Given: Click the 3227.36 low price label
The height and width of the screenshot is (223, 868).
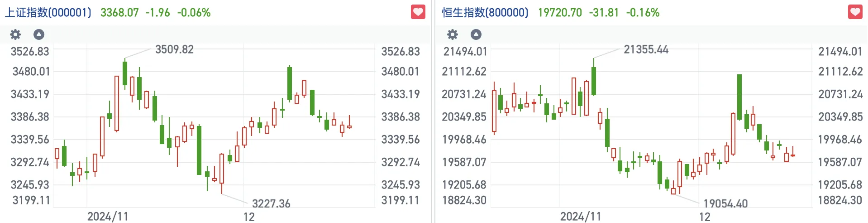Looking at the screenshot, I should (x=271, y=204).
